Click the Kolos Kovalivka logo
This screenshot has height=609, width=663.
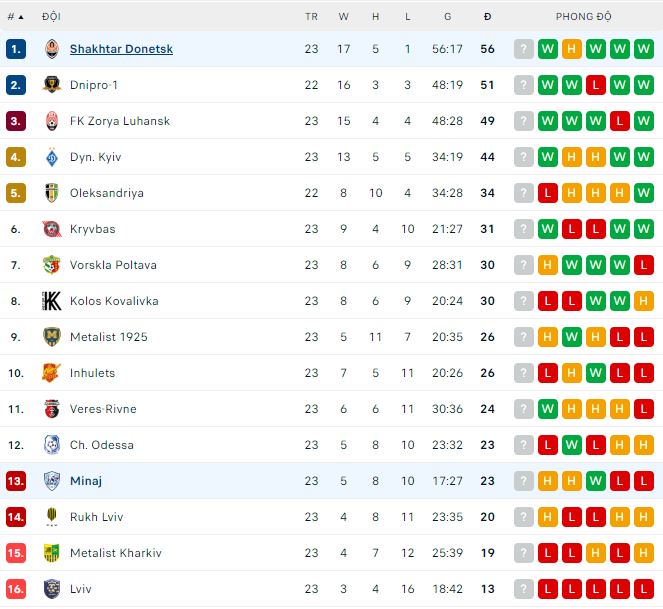52,301
